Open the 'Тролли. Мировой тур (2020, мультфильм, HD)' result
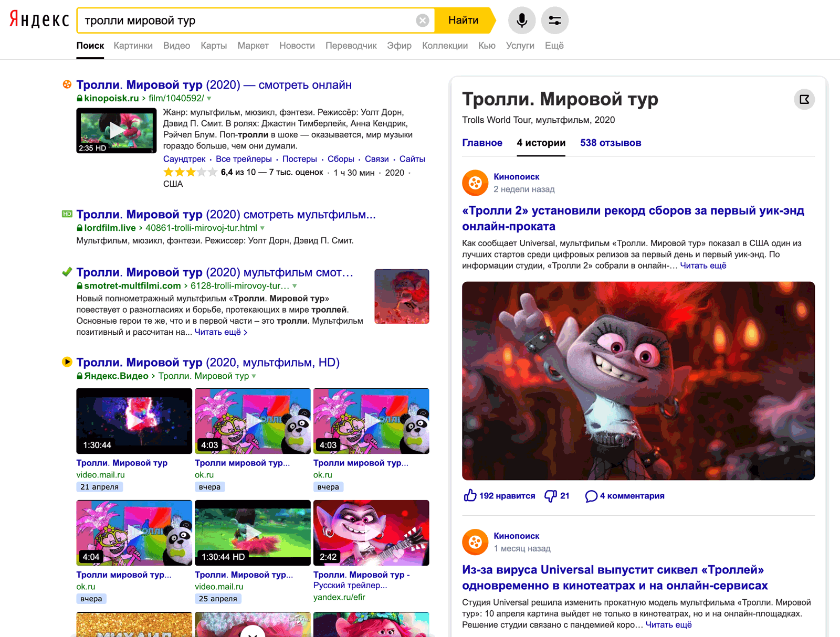This screenshot has height=637, width=840. click(208, 363)
